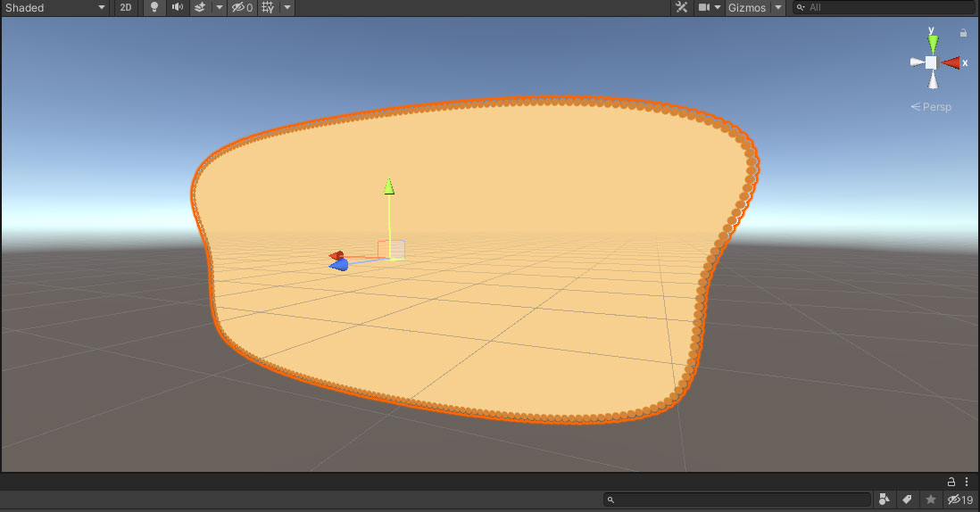Toggle skybox and effects layers icon
This screenshot has height=512, width=980.
(x=200, y=7)
